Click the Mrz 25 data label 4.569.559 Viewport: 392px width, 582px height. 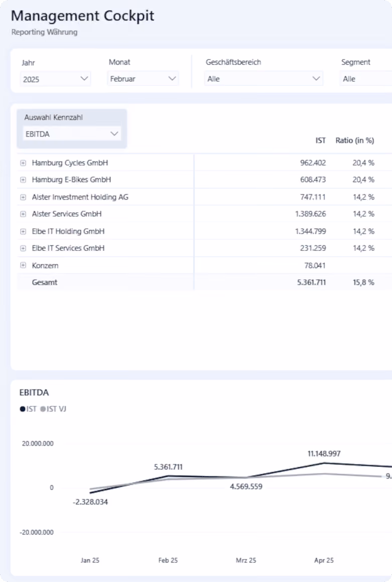(x=246, y=487)
